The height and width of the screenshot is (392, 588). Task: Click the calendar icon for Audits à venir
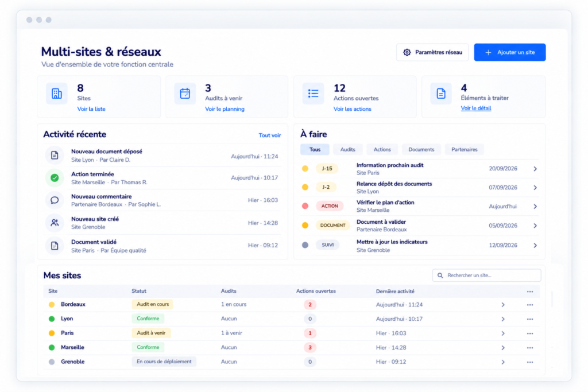point(185,94)
